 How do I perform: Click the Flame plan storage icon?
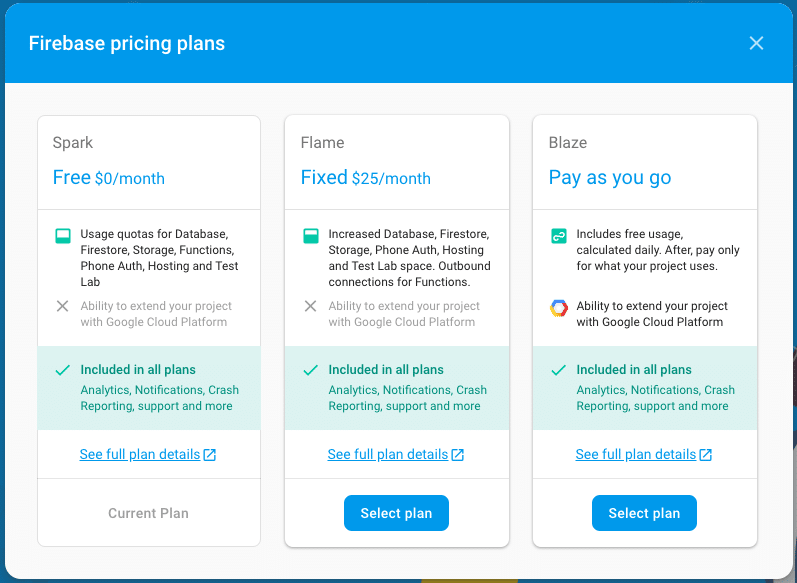311,237
